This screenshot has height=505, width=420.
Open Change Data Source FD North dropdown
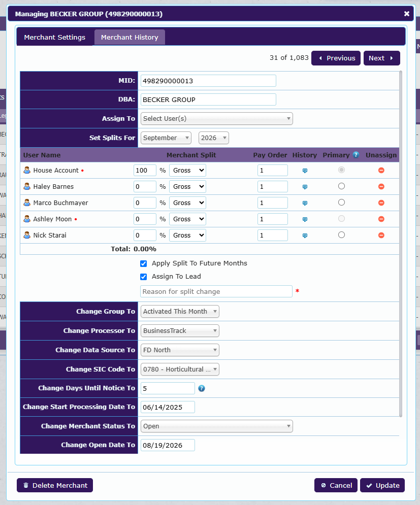point(180,350)
